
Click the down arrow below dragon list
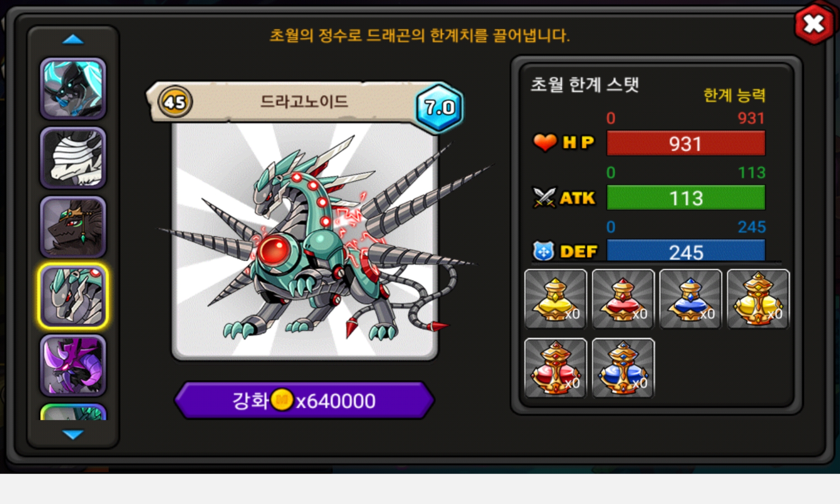[x=73, y=434]
